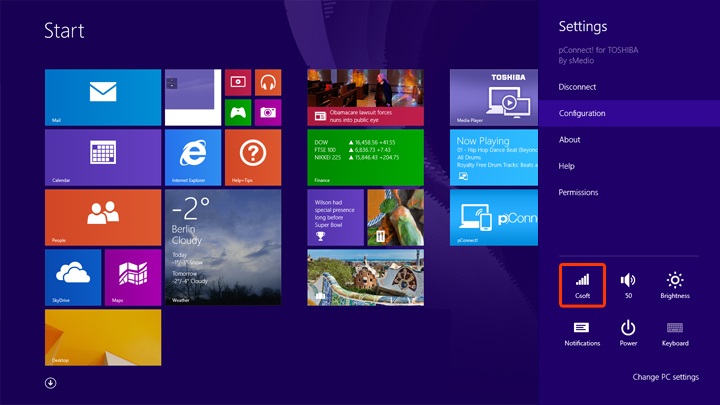Screen dimensions: 720x405
Task: Open the Keyboard input selector
Action: (675, 332)
